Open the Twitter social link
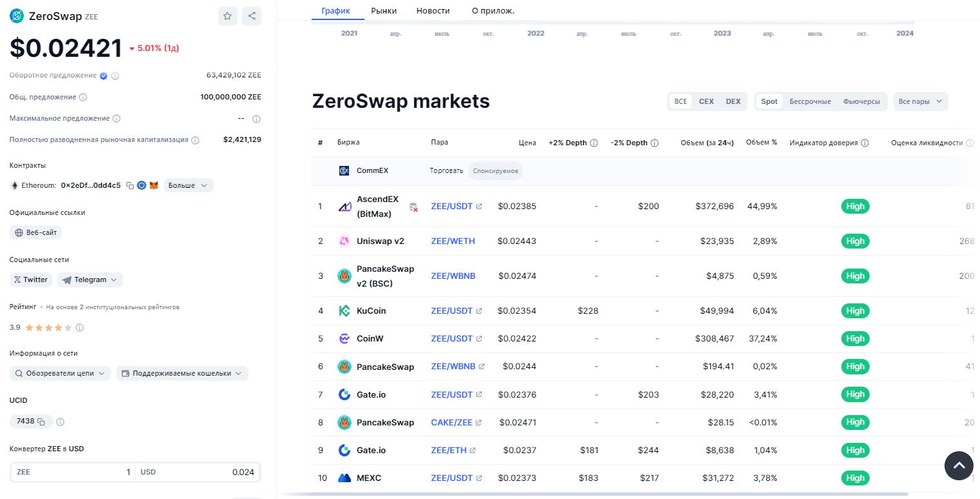 31,280
